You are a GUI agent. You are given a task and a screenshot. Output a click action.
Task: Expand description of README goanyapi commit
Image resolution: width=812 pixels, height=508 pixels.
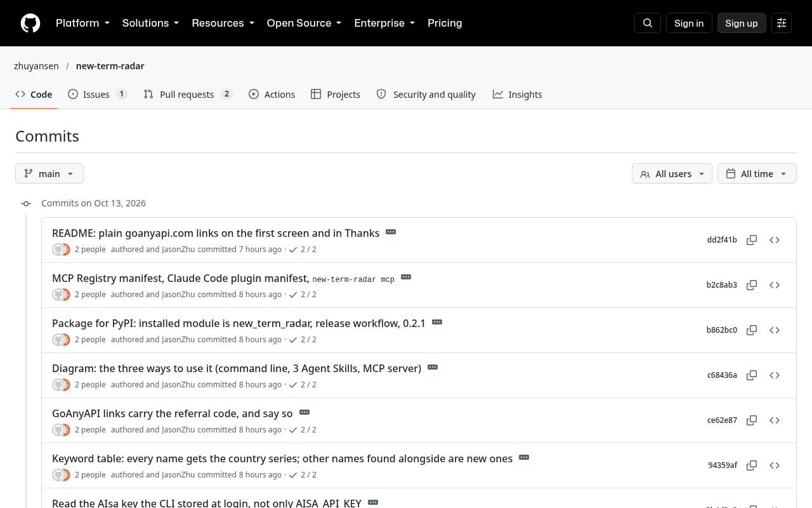(x=391, y=232)
